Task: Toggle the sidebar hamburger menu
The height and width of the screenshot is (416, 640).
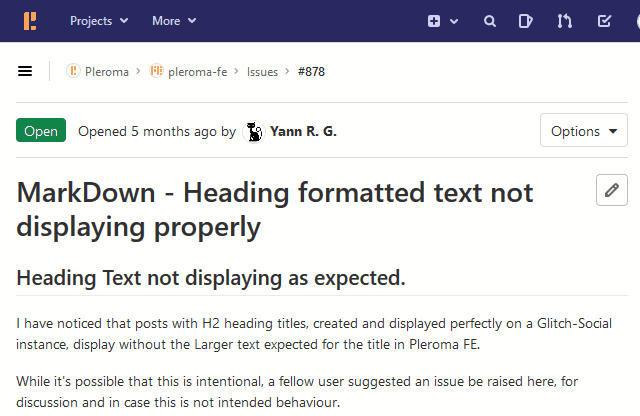Action: [25, 71]
